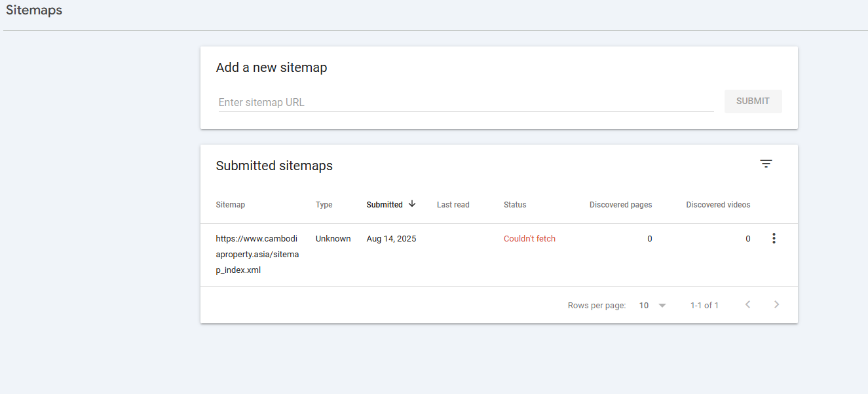Viewport: 868px width, 394px height.
Task: Click the Add a new sitemap heading
Action: click(x=271, y=67)
